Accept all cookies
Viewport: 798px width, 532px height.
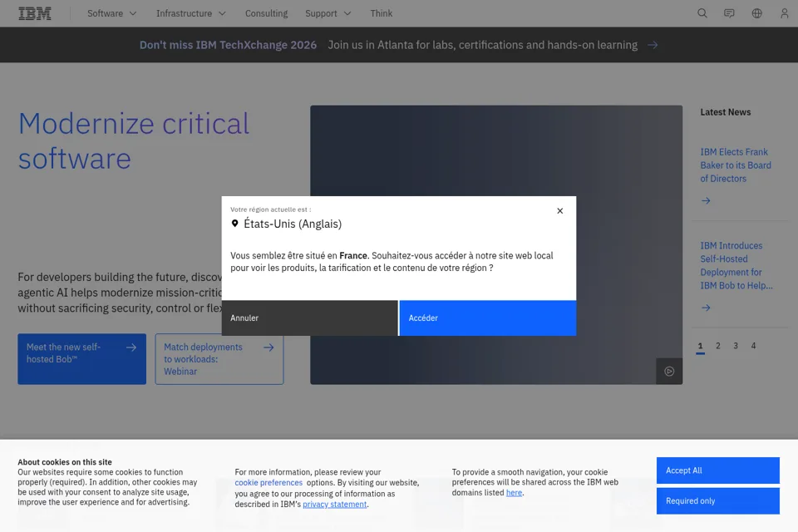click(717, 470)
